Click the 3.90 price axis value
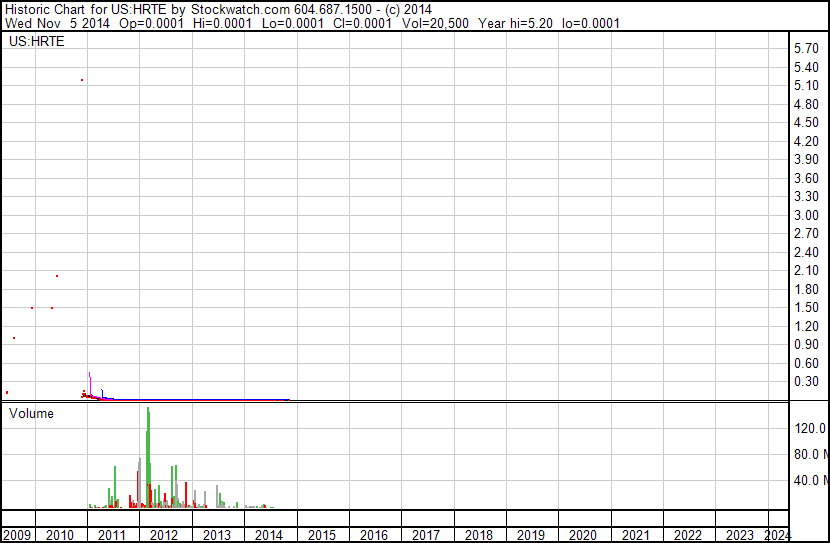The image size is (830, 543). [x=806, y=159]
